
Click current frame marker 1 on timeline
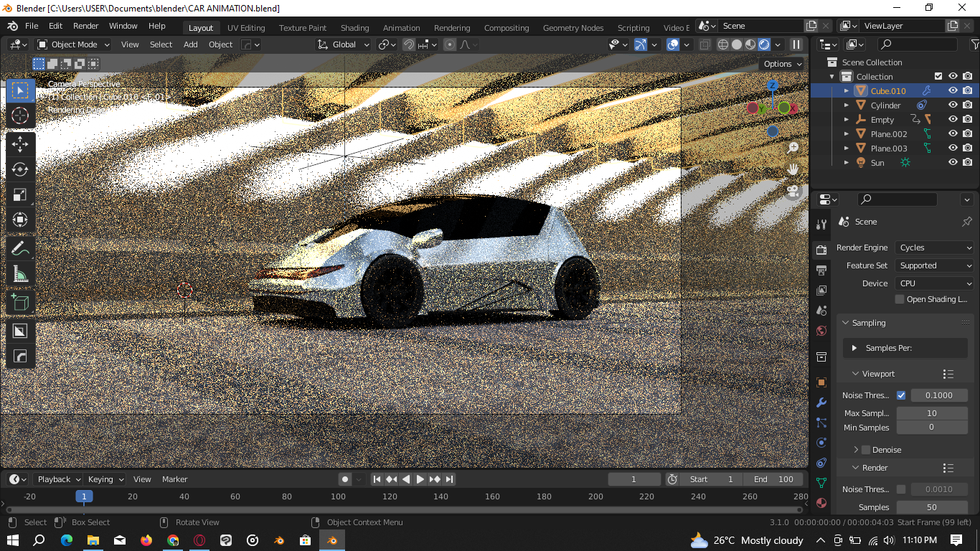(x=84, y=496)
